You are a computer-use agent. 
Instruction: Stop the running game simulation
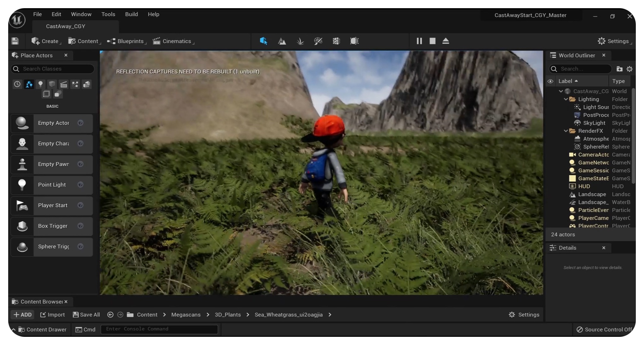(x=432, y=41)
